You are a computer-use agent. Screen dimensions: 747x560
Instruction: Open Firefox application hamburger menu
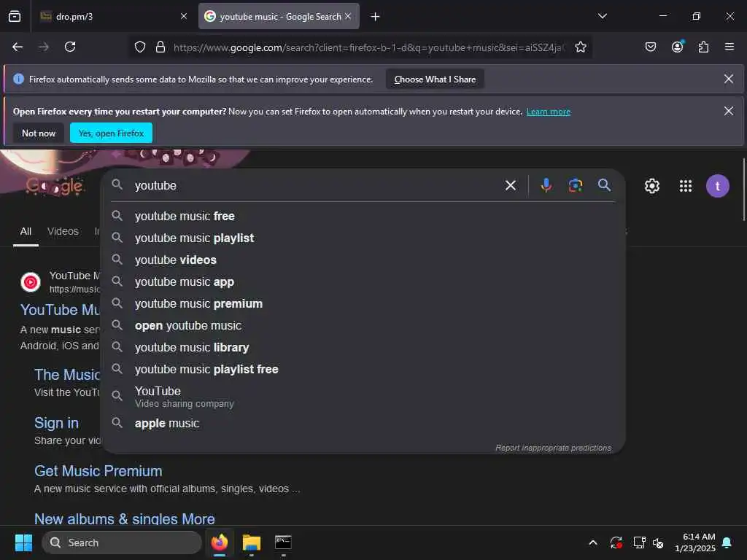(x=729, y=47)
